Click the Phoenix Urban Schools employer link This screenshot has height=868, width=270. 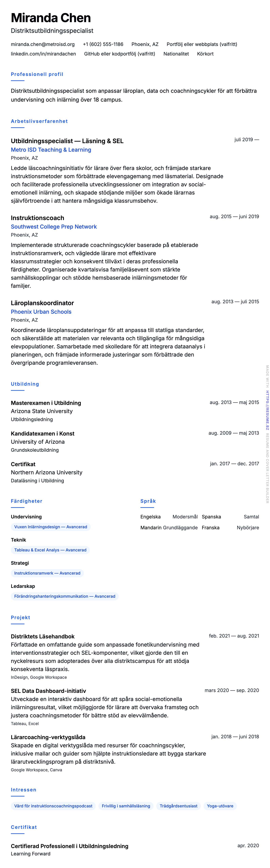click(x=41, y=312)
